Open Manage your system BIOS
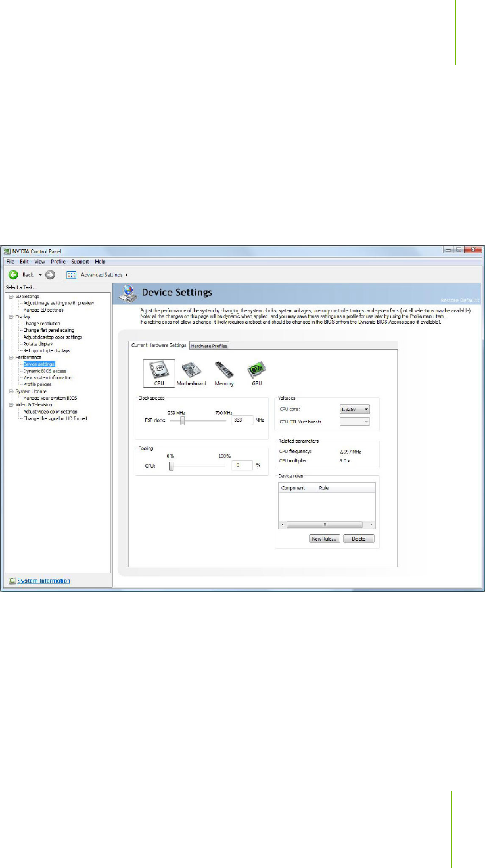This screenshot has height=868, width=485. click(x=50, y=398)
